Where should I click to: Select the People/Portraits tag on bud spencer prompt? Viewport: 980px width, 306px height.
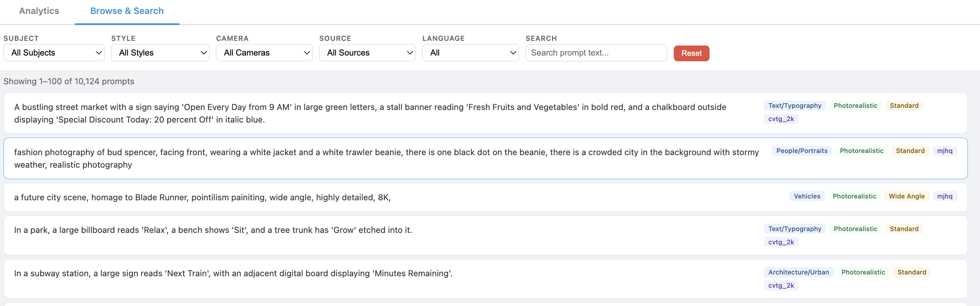click(x=802, y=151)
